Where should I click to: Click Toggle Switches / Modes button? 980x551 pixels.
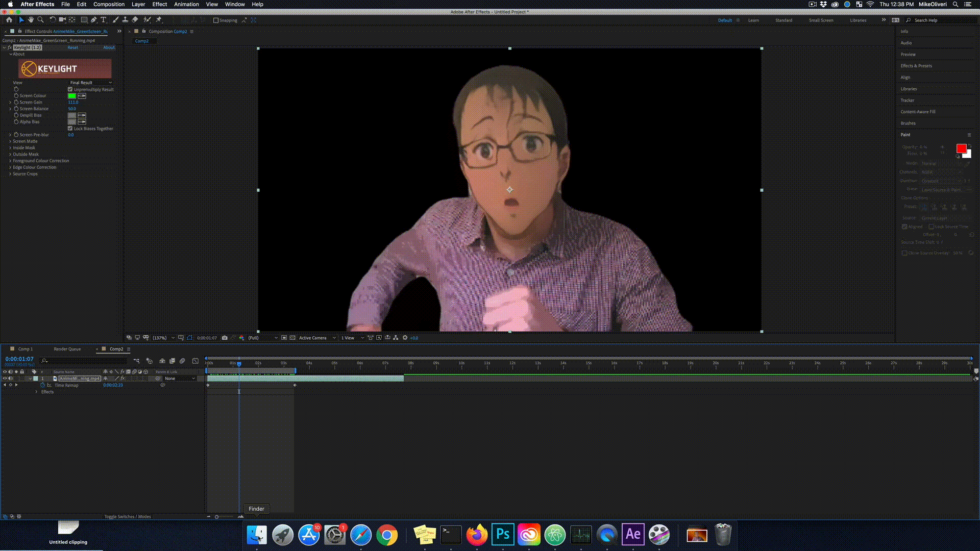[x=127, y=516]
